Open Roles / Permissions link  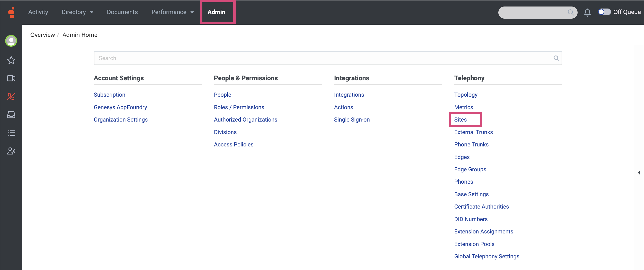(239, 107)
